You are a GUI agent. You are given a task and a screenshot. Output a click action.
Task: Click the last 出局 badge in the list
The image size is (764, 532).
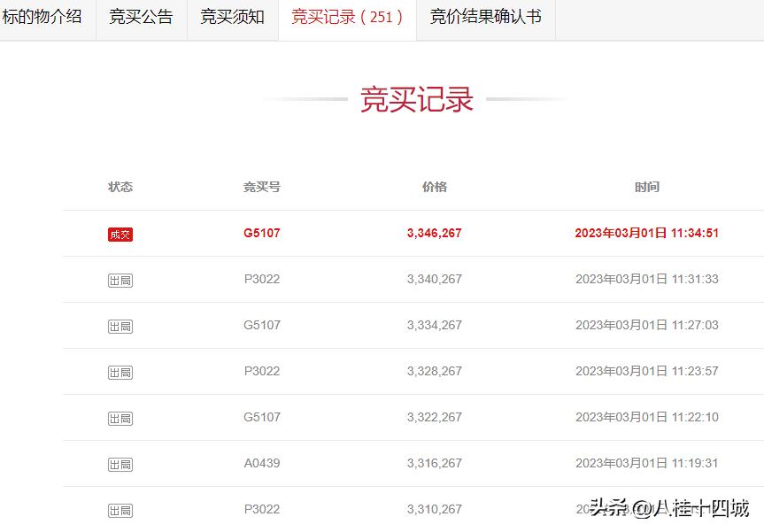pos(120,510)
